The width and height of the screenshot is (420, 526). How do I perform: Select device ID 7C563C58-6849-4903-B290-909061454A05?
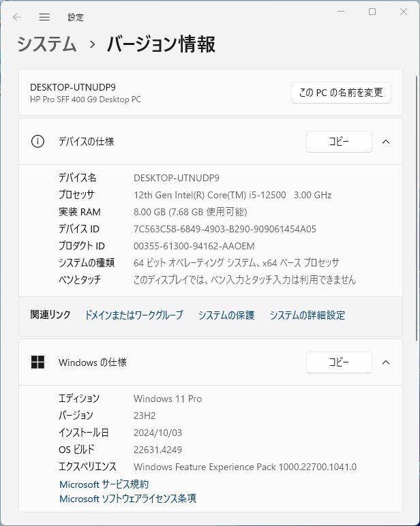225,229
